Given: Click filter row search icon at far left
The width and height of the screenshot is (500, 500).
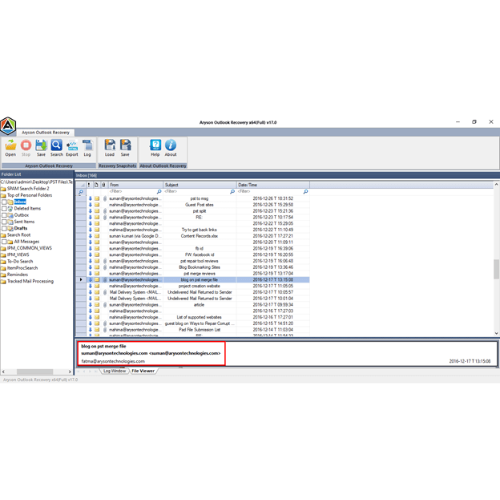Looking at the screenshot, I should click(81, 192).
